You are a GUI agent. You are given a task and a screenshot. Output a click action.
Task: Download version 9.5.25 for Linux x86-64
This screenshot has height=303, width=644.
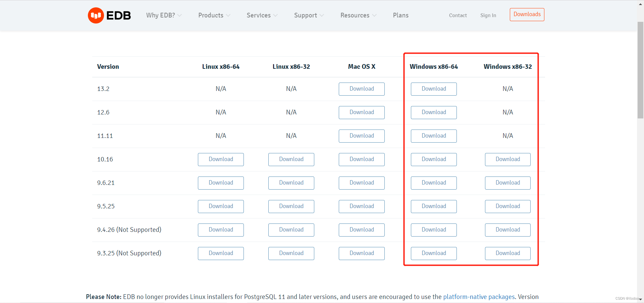pyautogui.click(x=221, y=206)
